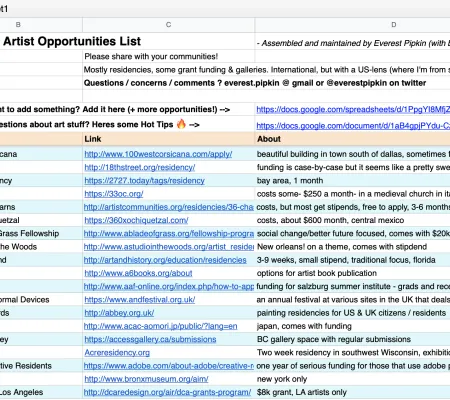The image size is (450, 400).
Task: Select 'Two week residency in southwest Wisconsin' cell
Action: click(x=352, y=353)
